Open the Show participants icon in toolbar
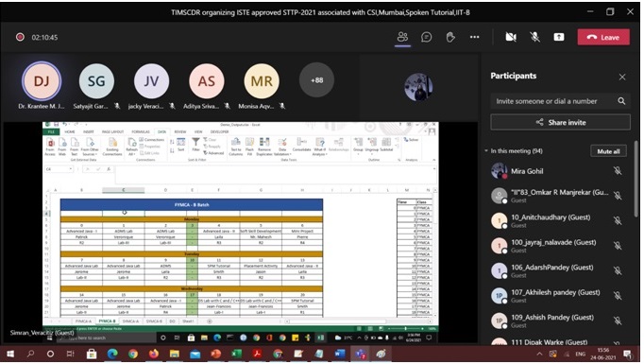Viewport: 644px width, 364px height. (402, 38)
